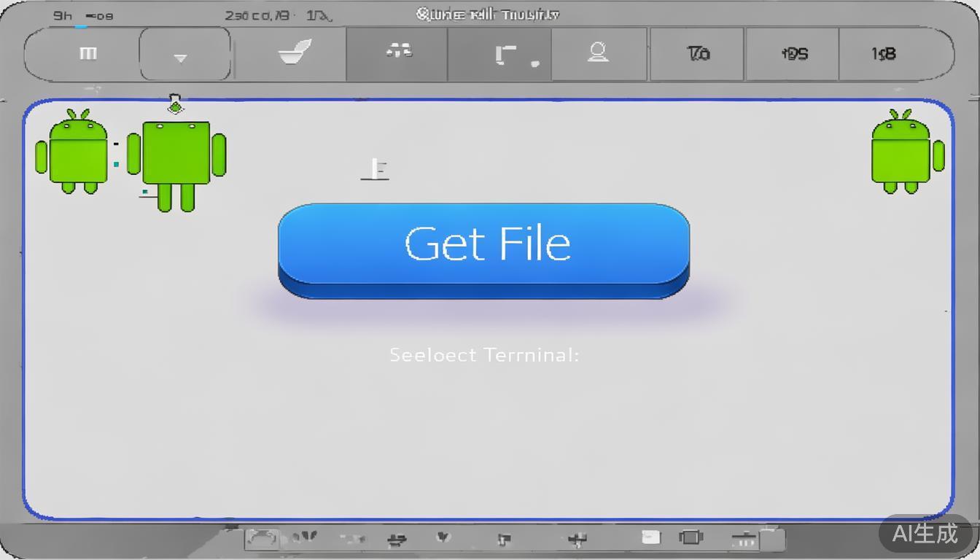Open the dropdown arrow in the top toolbar

coord(181,55)
